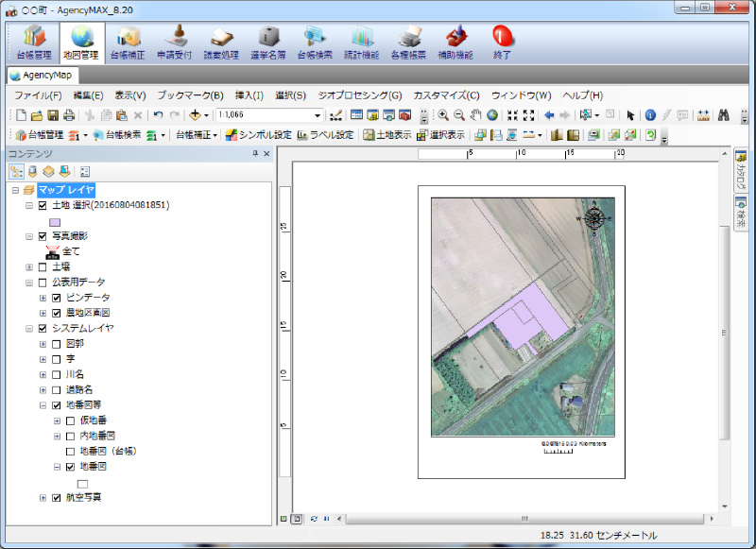756x549 pixels.
Task: Click the purple 土地 選択 symbol swatch
Action: tap(55, 221)
